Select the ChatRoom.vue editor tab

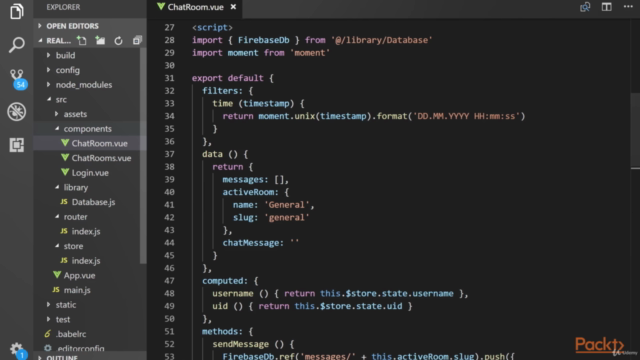(195, 7)
